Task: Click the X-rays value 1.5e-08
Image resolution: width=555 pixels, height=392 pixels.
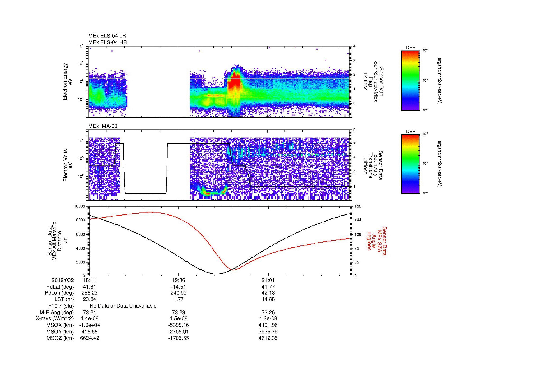Action: [x=179, y=318]
